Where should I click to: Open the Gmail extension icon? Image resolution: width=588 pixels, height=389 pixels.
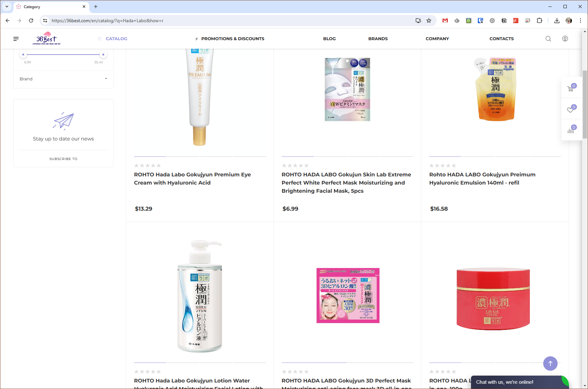[445, 21]
